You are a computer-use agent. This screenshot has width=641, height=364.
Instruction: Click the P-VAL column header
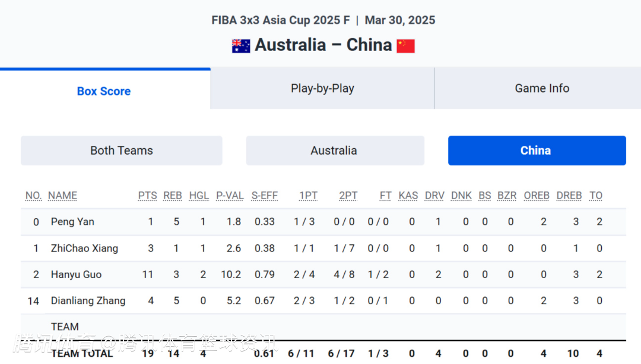[230, 196]
